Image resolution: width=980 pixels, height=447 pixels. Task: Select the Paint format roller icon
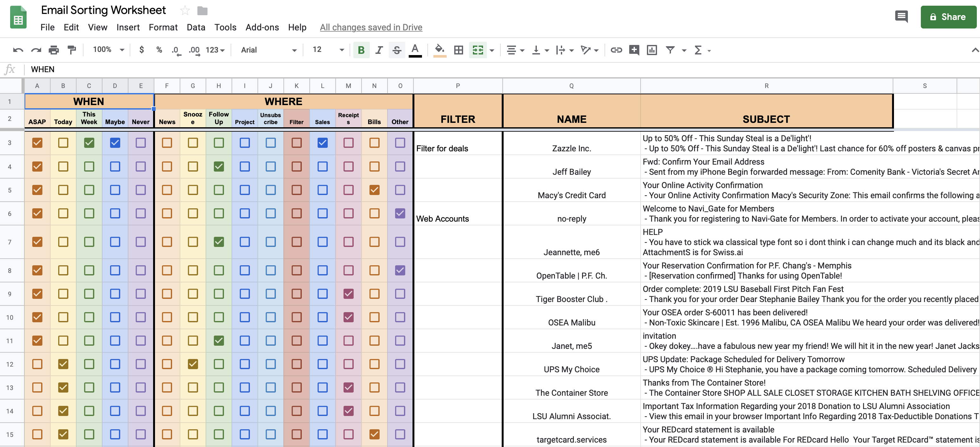tap(71, 50)
